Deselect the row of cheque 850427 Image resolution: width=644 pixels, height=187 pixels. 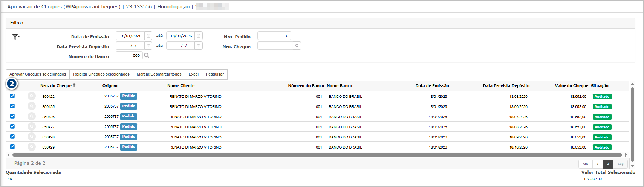click(x=12, y=126)
